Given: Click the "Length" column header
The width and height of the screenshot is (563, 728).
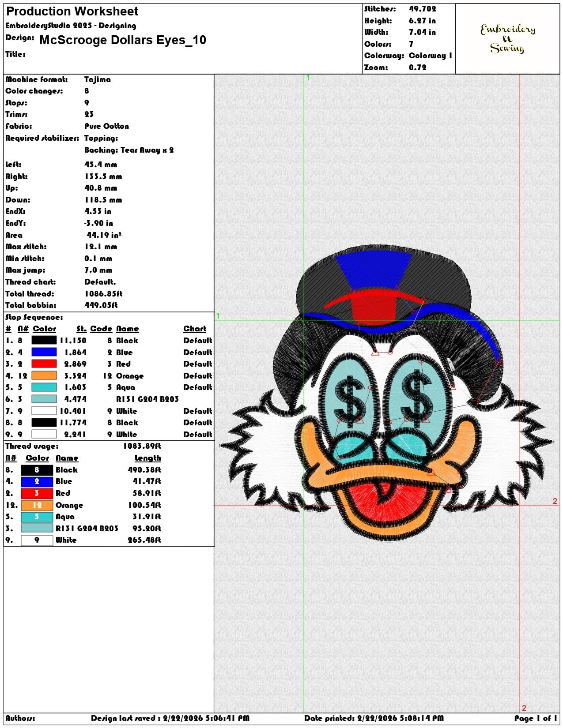Looking at the screenshot, I should pos(147,458).
